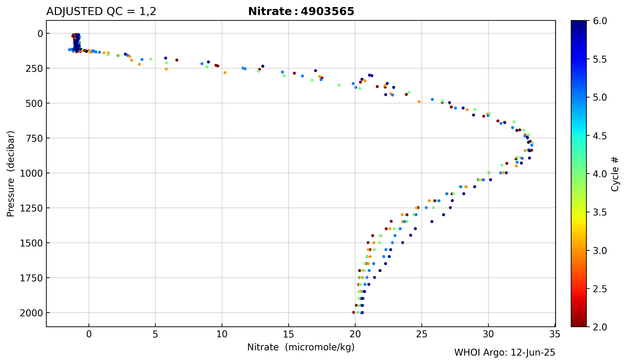Click the 4.0 colorbar tick label
627x364 pixels.
600,174
